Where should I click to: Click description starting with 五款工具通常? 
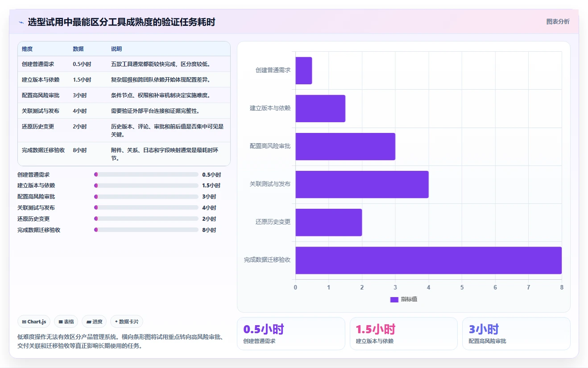161,64
